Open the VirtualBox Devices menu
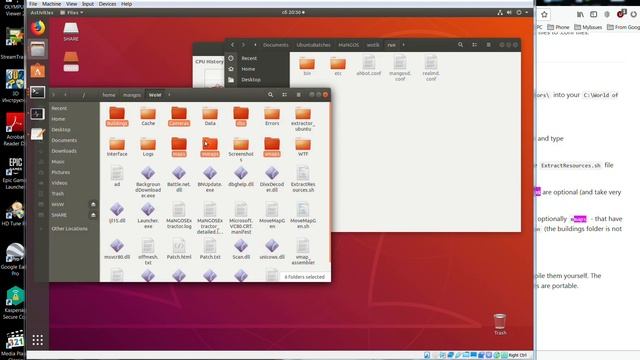Screen dimensions: 640x360 (x=107, y=4)
